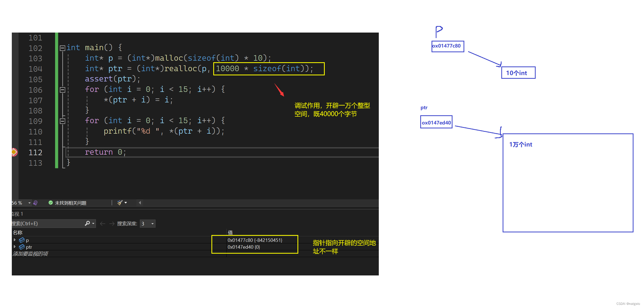Click assert(ptr) on line 105

(113, 79)
